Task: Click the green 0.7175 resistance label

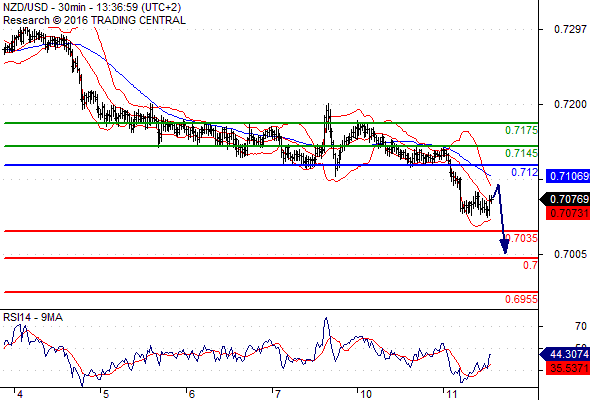Action: click(x=521, y=131)
